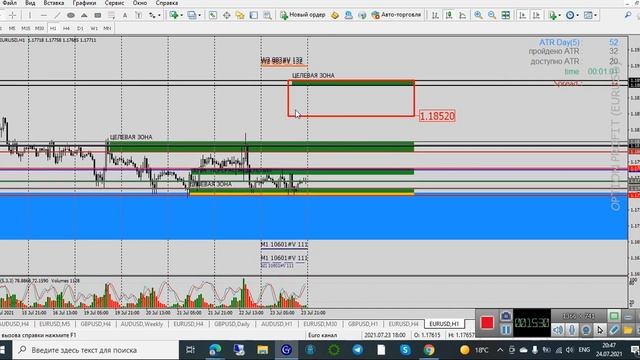This screenshot has height=360, width=640.
Task: Switch to the EURUSD,M5 chart tab
Action: (55, 324)
